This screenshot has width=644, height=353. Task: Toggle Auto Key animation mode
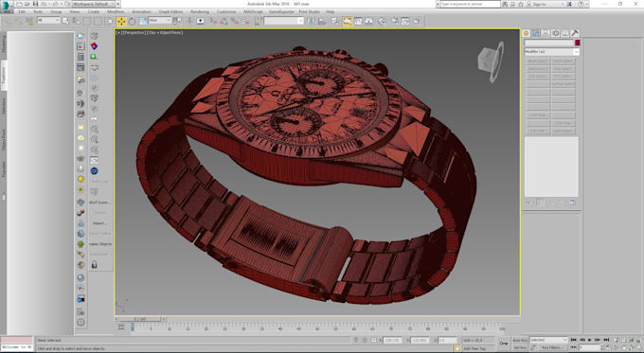tap(520, 340)
